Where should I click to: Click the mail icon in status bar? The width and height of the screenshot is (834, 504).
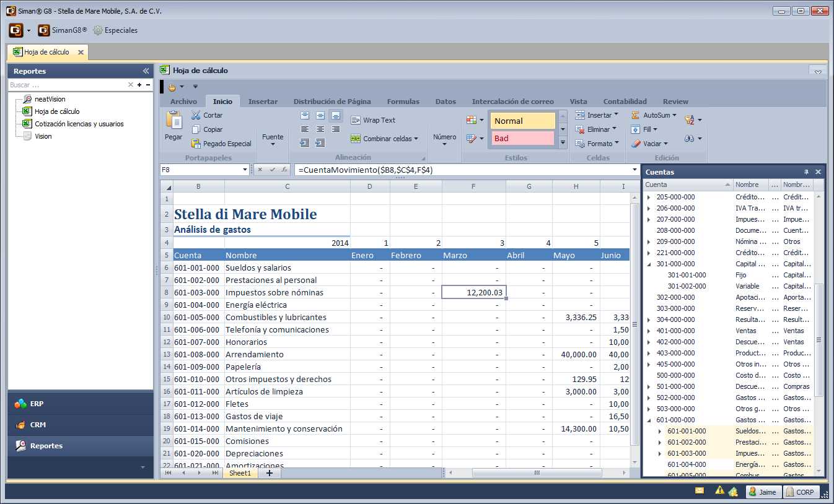700,490
